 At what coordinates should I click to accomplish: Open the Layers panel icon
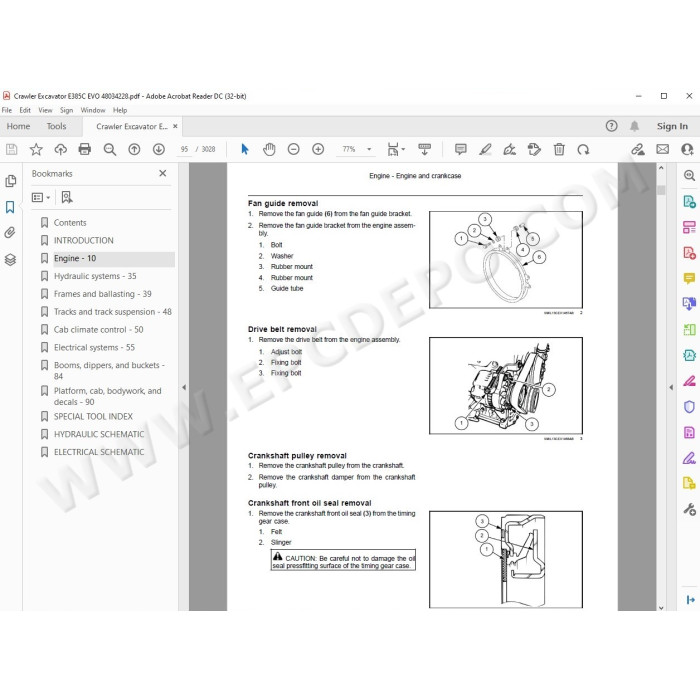pyautogui.click(x=10, y=259)
